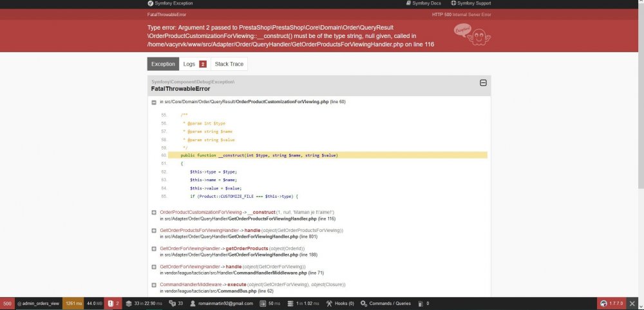The height and width of the screenshot is (310, 644).
Task: Click the 500 status code in debug toolbar
Action: [x=7, y=304]
